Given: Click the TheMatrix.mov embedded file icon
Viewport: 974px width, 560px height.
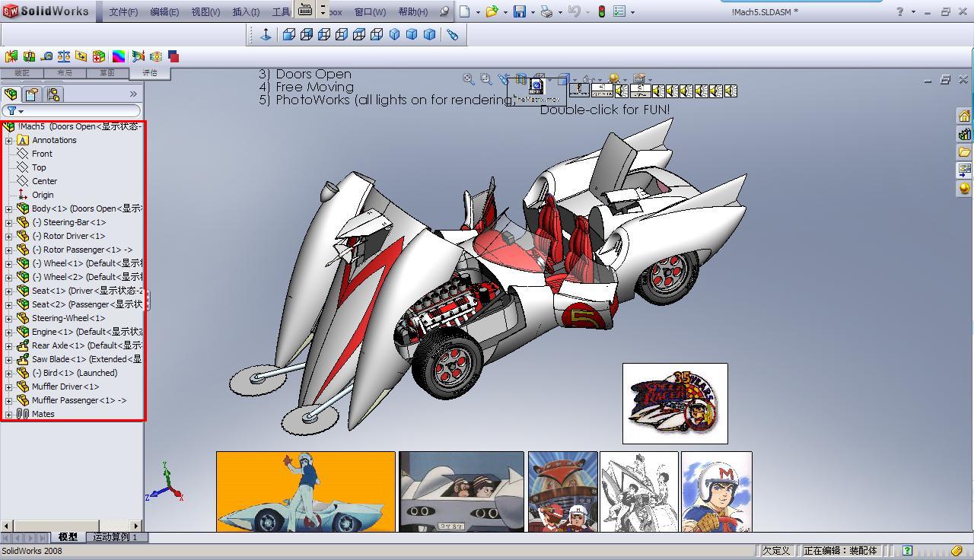Looking at the screenshot, I should pyautogui.click(x=537, y=91).
